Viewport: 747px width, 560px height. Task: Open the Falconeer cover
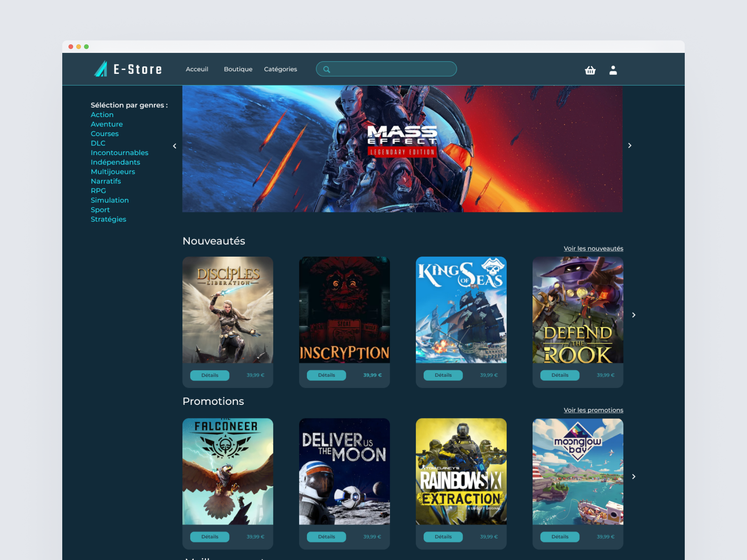click(x=228, y=471)
